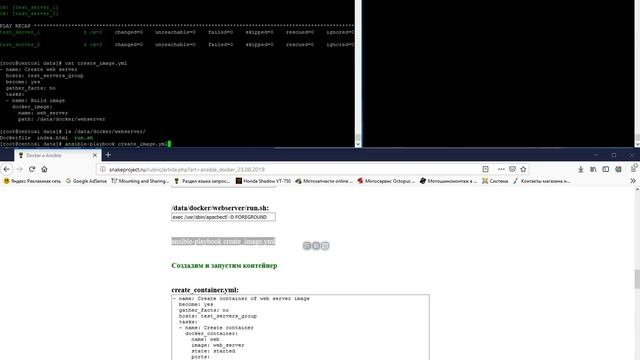Viewport: 640px width, 360px height.
Task: Click the run.sh code box 'exec /usr/sbin/apachectl'
Action: 223,217
